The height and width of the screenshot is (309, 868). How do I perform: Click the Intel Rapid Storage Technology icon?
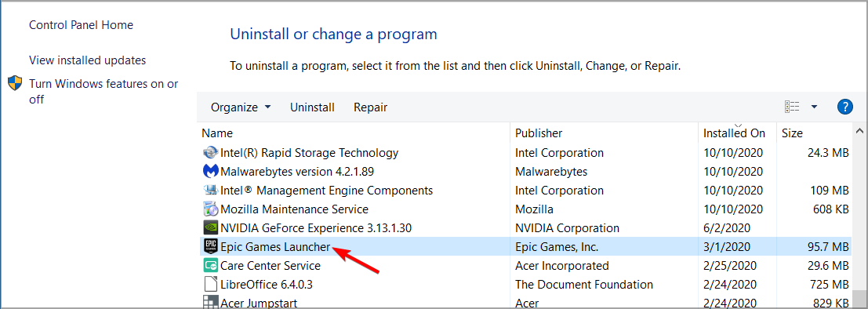(210, 153)
